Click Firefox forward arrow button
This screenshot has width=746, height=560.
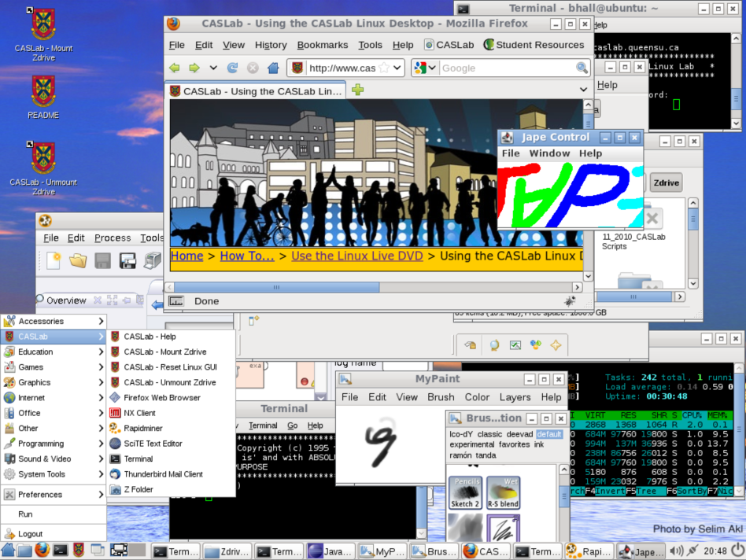point(194,68)
